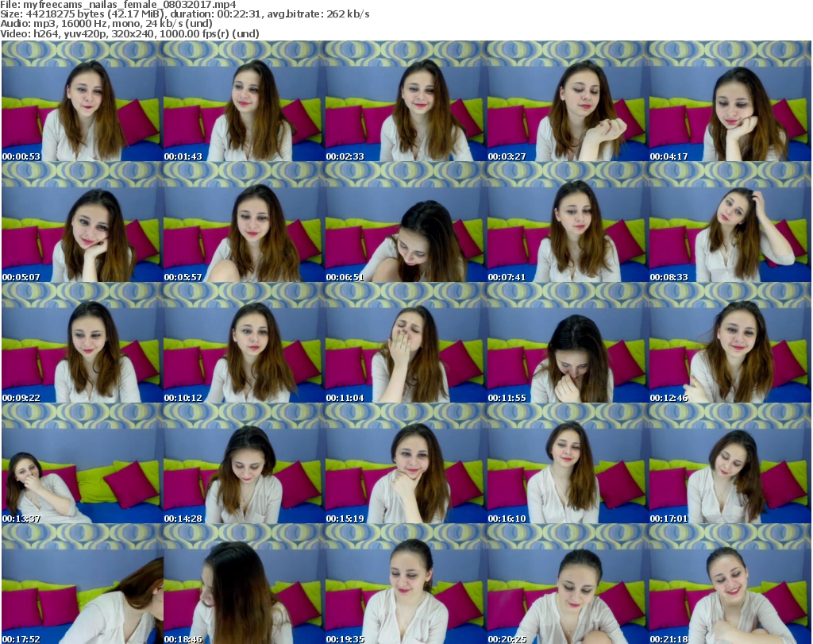Open the frame stamped 00:16:10
Screen dimensions: 813x644
[x=568, y=464]
